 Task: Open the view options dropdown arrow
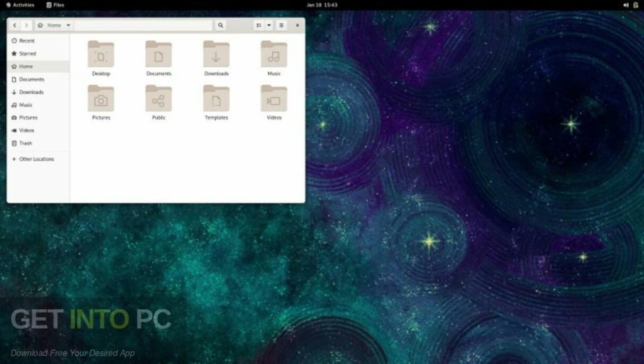click(269, 25)
